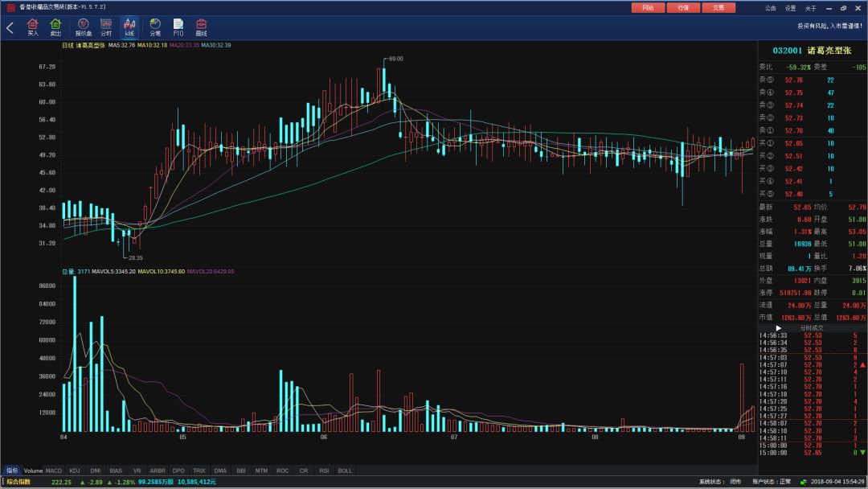This screenshot has height=489, width=868.
Task: Select the 画线 draw line tool
Action: (202, 27)
